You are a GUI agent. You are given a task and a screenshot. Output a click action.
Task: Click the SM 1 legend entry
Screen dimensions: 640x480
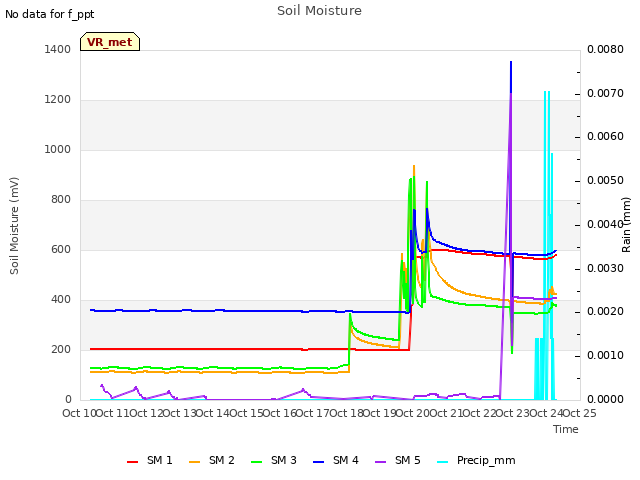click(x=149, y=460)
